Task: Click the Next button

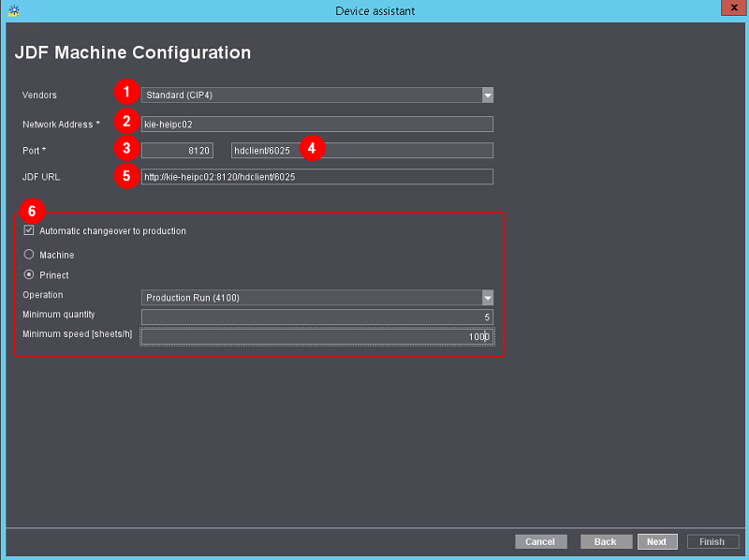Action: (x=657, y=541)
